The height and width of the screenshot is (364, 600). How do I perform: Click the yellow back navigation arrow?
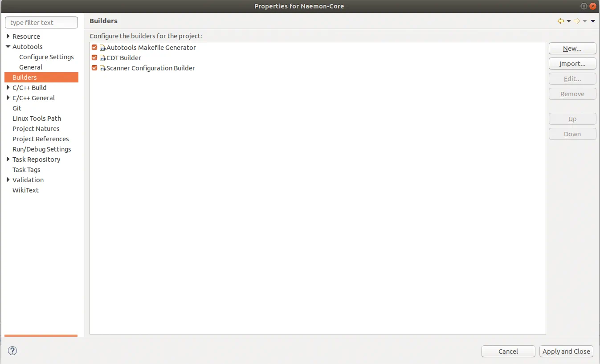(x=561, y=21)
